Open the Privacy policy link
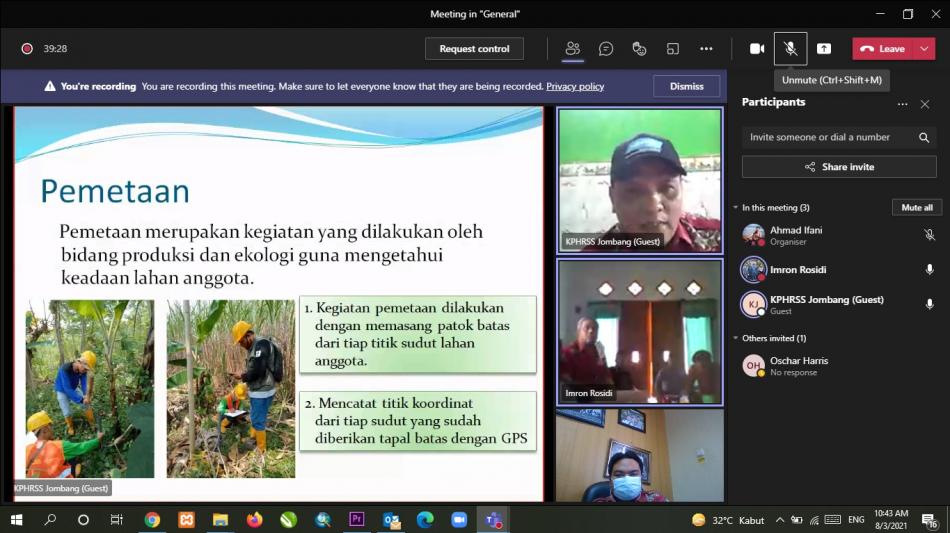Image resolution: width=950 pixels, height=533 pixels. coord(575,87)
